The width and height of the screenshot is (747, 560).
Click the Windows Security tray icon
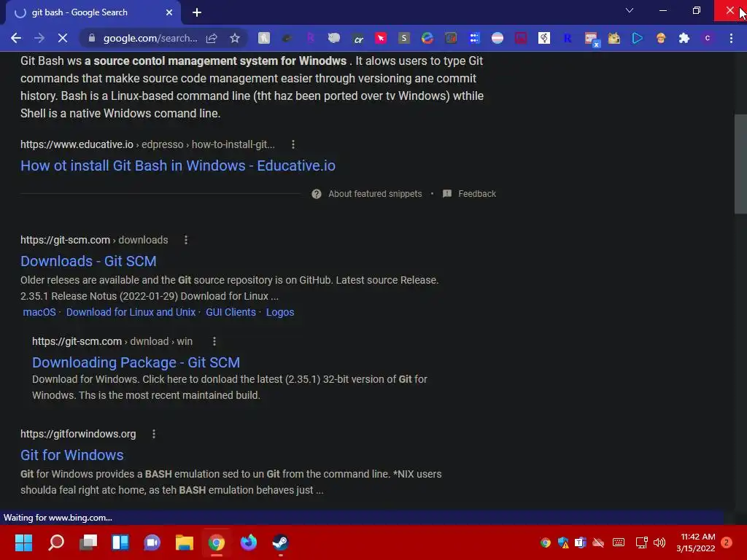[564, 542]
